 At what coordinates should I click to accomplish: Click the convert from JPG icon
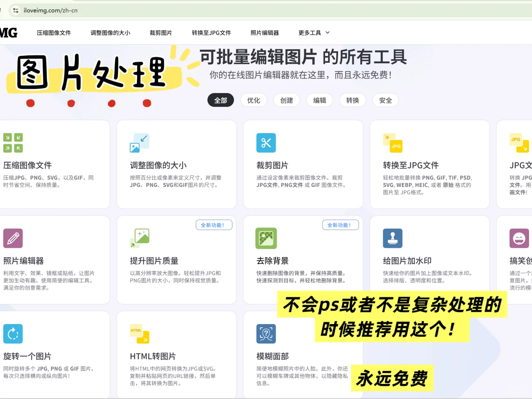tap(519, 143)
